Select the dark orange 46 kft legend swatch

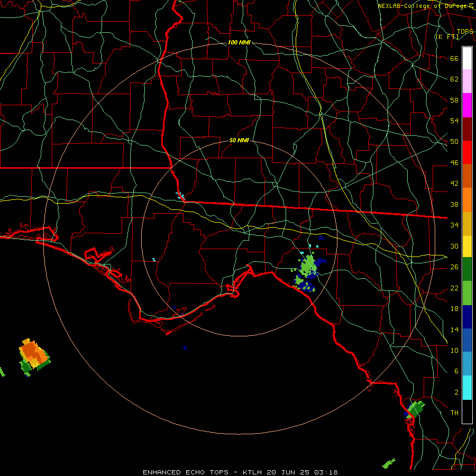[x=467, y=176]
